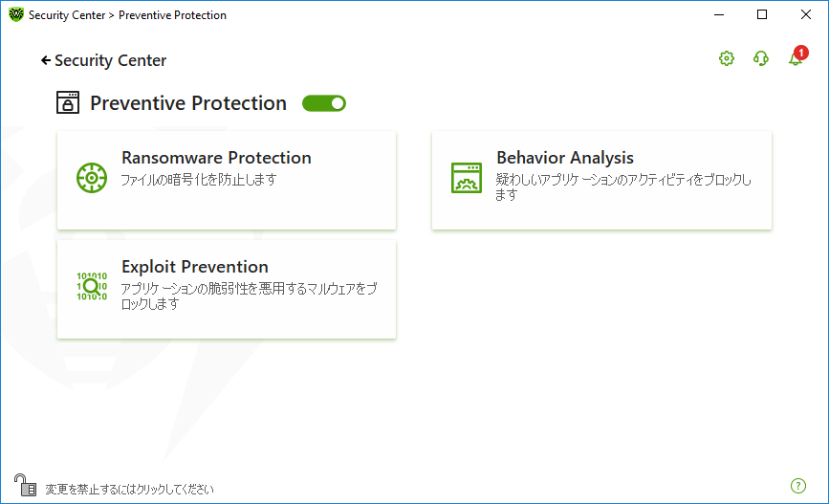Viewport: 829px width, 504px height.
Task: Click the Behavior Analysis window icon
Action: tap(467, 178)
